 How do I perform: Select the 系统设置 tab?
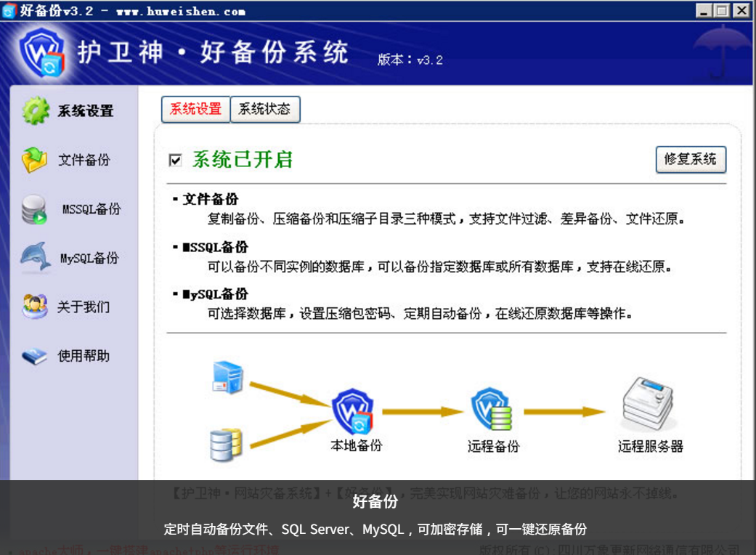click(195, 109)
